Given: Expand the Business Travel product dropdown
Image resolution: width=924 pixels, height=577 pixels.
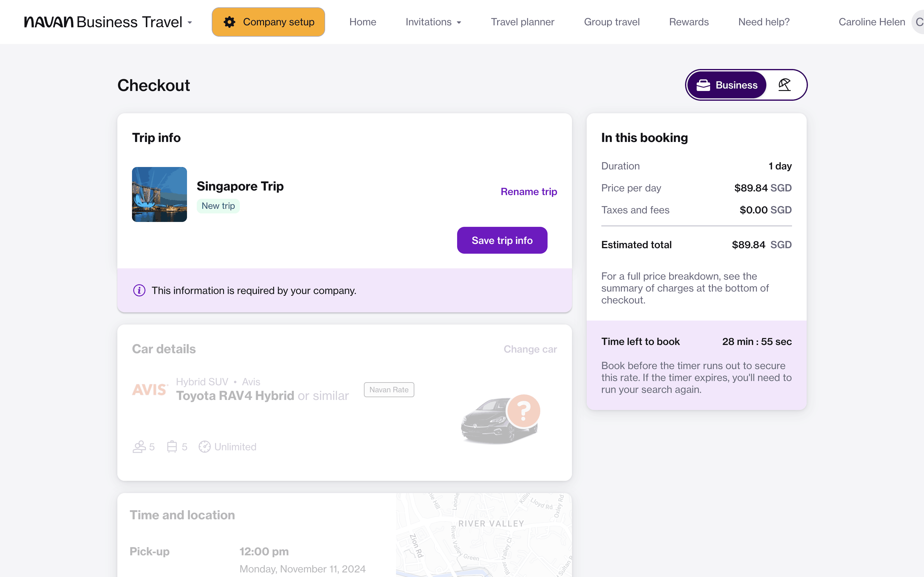Looking at the screenshot, I should (190, 23).
